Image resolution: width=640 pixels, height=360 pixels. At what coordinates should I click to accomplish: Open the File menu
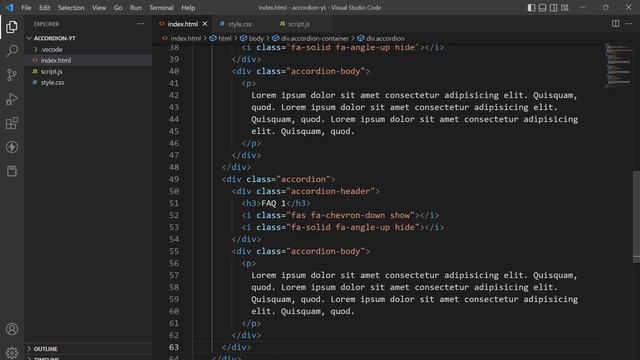pos(26,8)
